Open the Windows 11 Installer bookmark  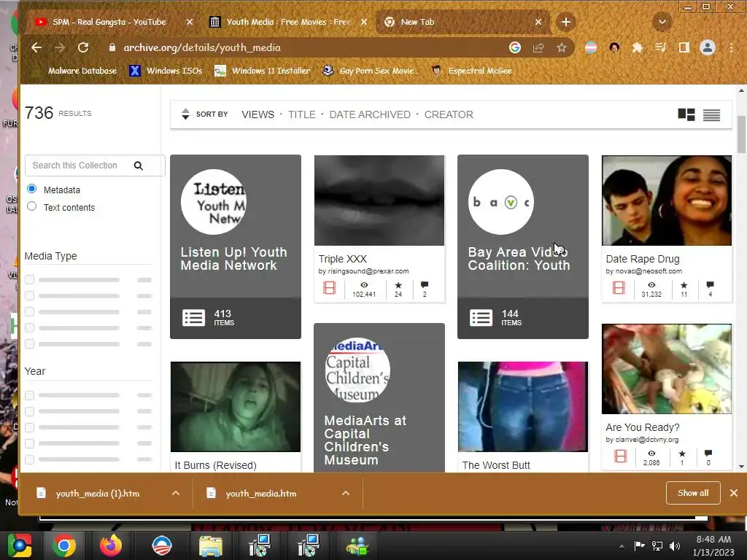click(x=263, y=71)
